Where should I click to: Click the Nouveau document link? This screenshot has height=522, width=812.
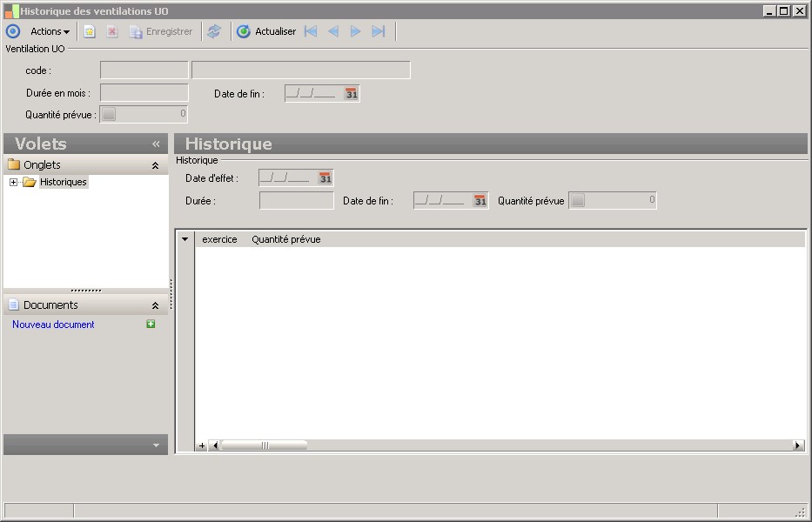coord(53,325)
